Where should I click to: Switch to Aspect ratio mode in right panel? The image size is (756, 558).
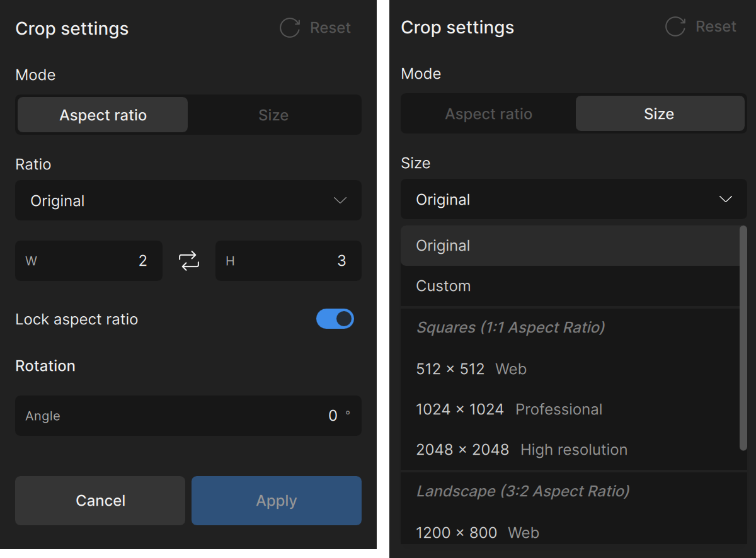pyautogui.click(x=488, y=114)
